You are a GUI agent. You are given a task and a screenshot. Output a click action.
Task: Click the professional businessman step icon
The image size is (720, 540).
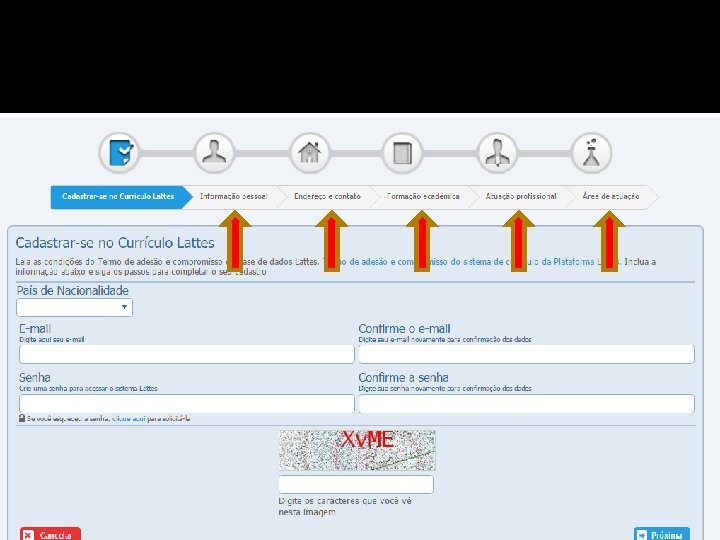click(x=497, y=152)
